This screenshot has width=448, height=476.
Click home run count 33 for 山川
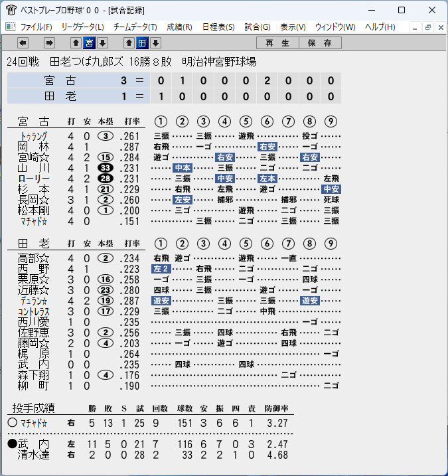pyautogui.click(x=106, y=168)
